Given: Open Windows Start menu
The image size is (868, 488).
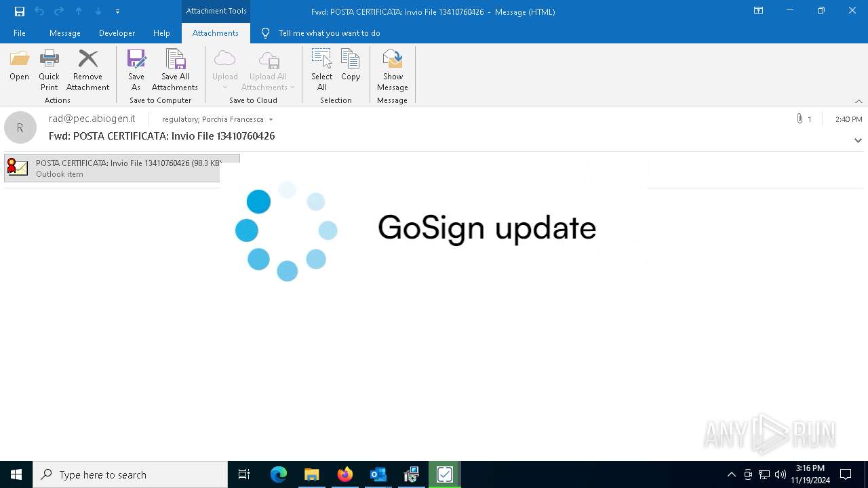Looking at the screenshot, I should coord(16,474).
